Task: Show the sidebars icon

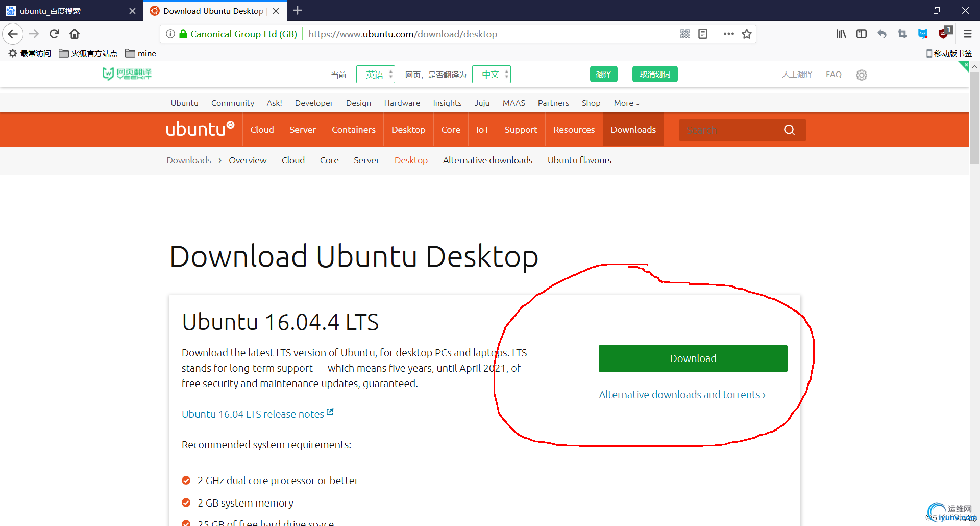Action: 862,34
